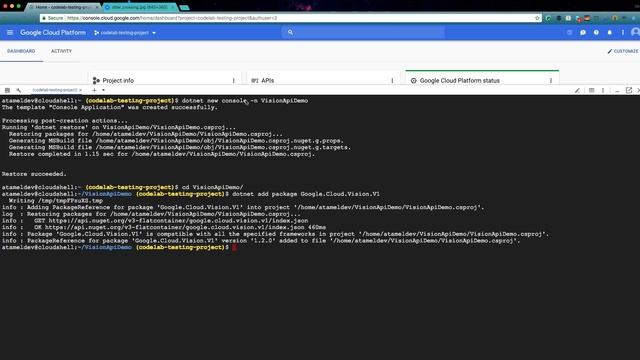Open Cloud Shell in a new window

(x=629, y=90)
